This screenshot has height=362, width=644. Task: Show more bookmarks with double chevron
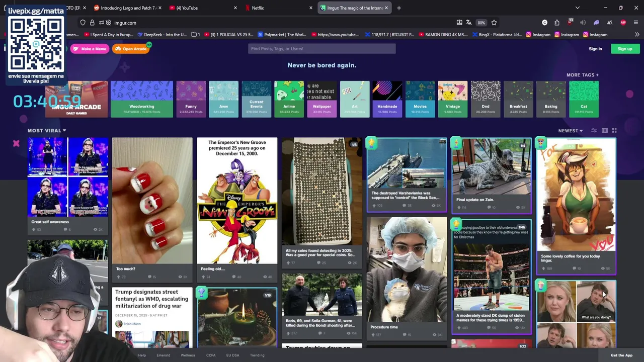click(x=637, y=35)
